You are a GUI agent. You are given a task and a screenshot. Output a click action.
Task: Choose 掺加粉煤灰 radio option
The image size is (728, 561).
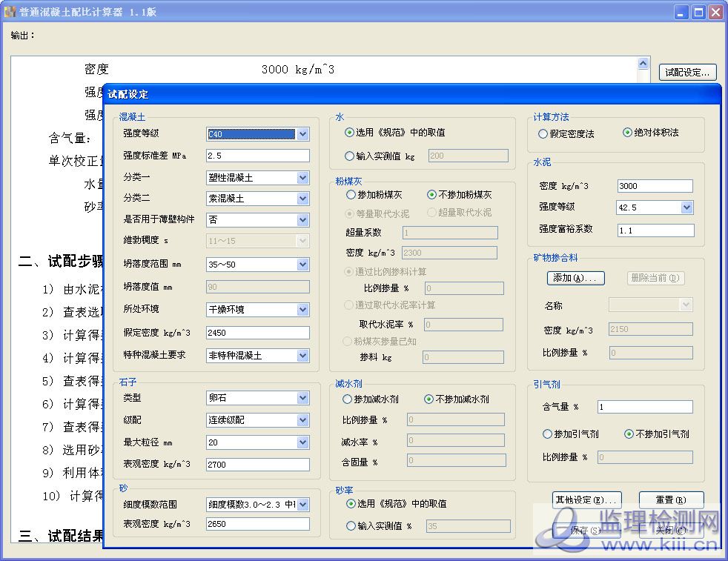click(351, 195)
